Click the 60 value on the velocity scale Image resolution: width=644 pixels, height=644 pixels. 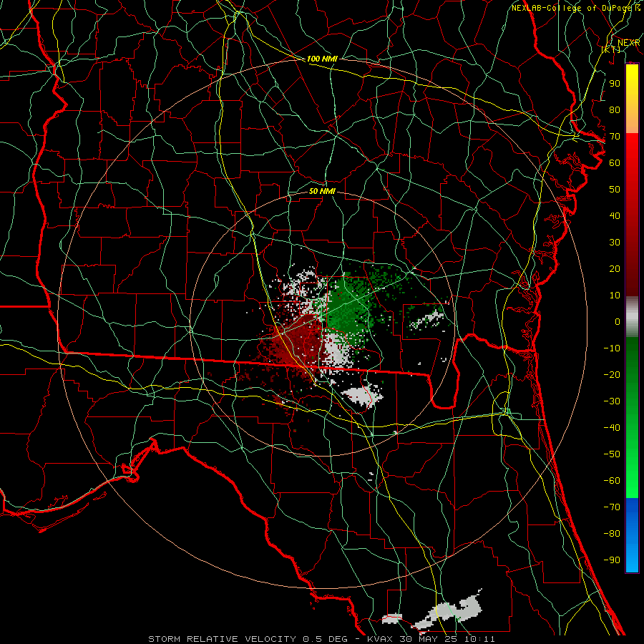tap(615, 162)
